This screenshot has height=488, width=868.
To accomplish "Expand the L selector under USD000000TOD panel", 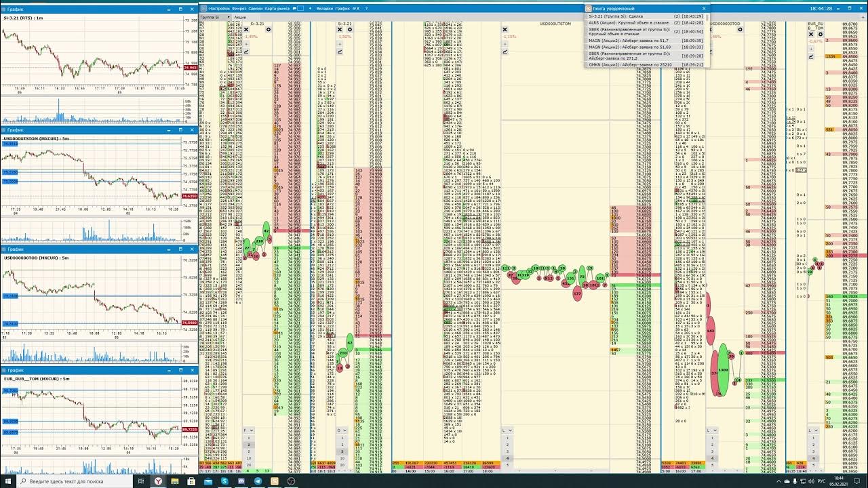I will coord(712,430).
